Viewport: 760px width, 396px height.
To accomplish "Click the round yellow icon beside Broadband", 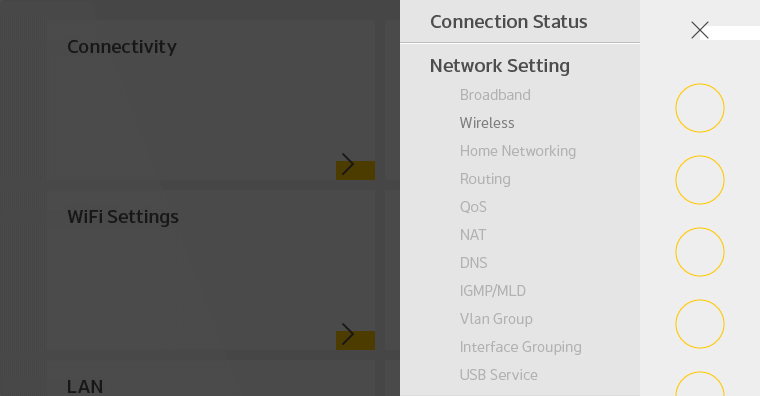I will point(699,108).
